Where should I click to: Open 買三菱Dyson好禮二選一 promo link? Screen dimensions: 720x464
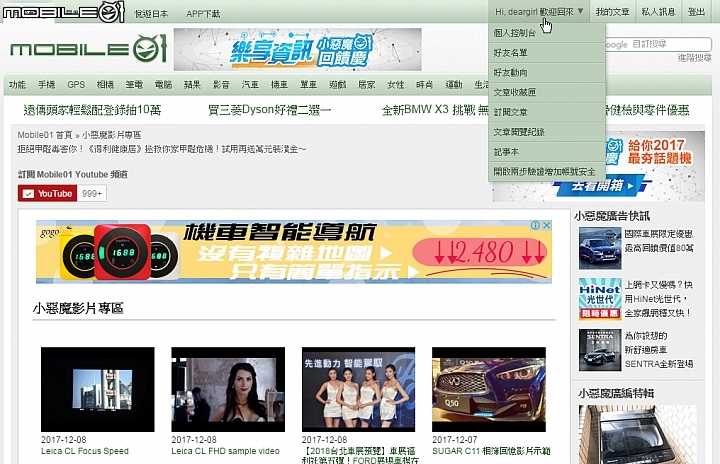(270, 110)
